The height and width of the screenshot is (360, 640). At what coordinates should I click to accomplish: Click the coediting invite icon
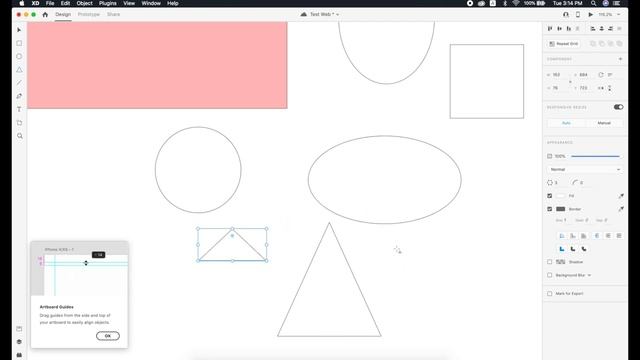tap(566, 14)
